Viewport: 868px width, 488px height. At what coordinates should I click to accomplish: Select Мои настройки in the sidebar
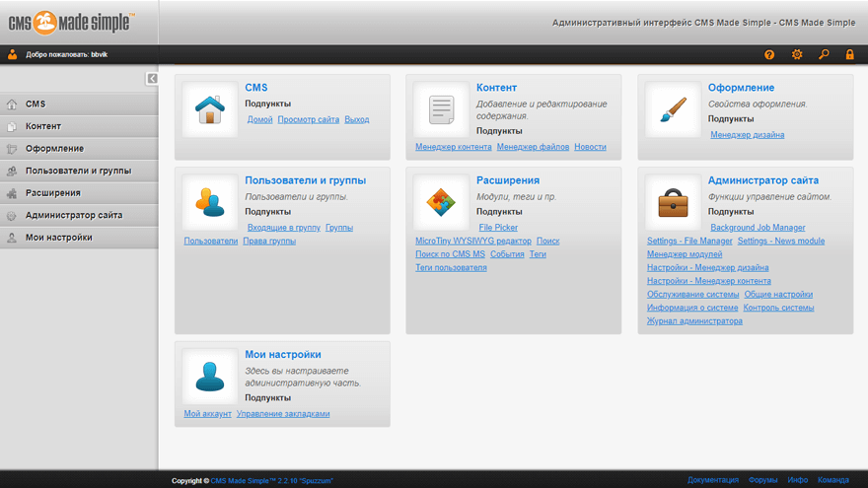click(x=59, y=238)
